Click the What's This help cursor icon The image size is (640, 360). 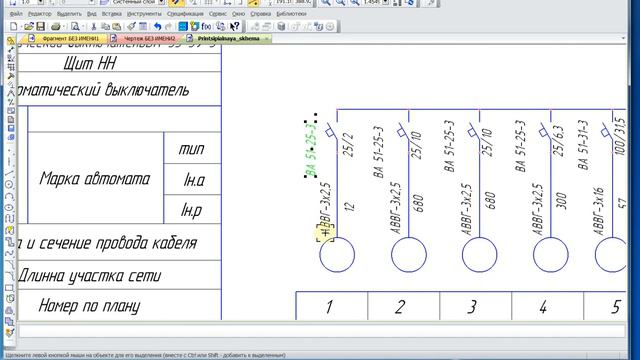click(x=235, y=27)
